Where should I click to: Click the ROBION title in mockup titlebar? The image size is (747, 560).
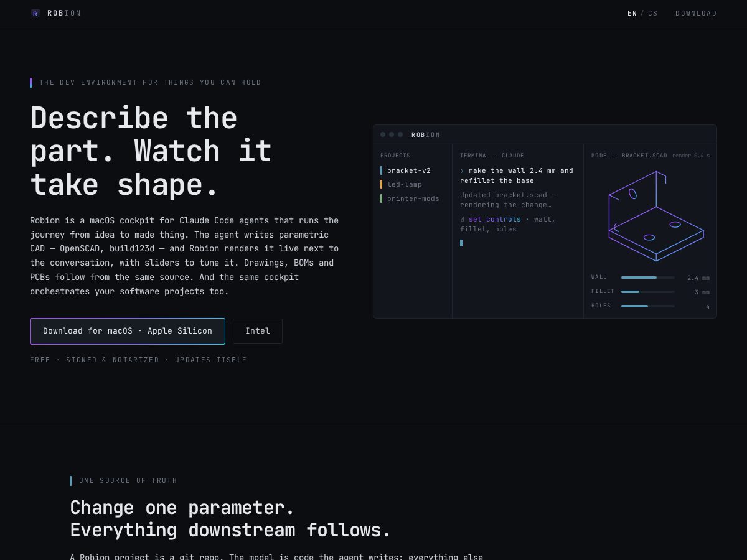pyautogui.click(x=426, y=134)
